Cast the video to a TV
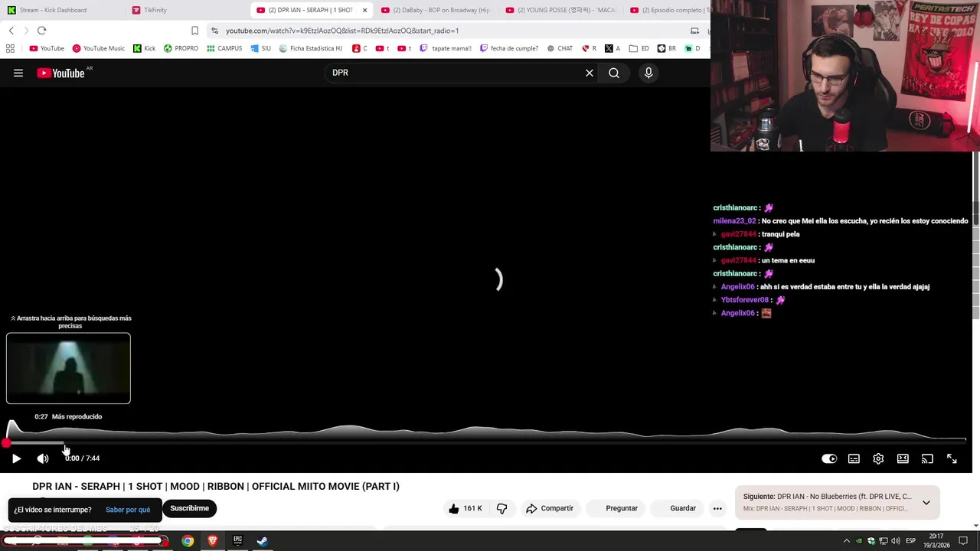Viewport: 980px width, 551px height. point(927,458)
